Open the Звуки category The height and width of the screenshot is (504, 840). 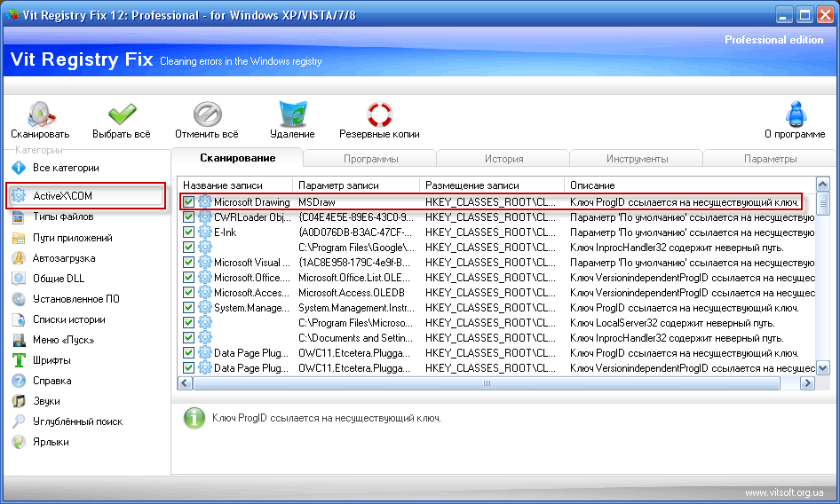pos(47,401)
